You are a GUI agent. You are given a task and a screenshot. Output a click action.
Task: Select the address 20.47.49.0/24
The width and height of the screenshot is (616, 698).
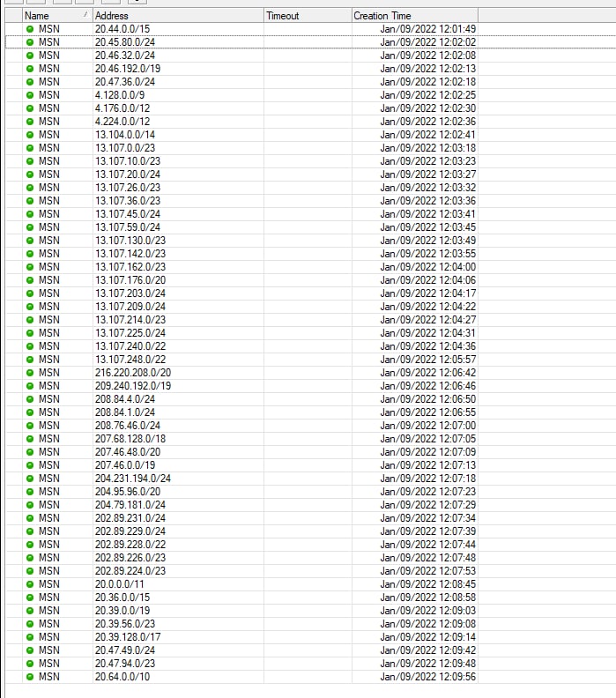pos(125,650)
